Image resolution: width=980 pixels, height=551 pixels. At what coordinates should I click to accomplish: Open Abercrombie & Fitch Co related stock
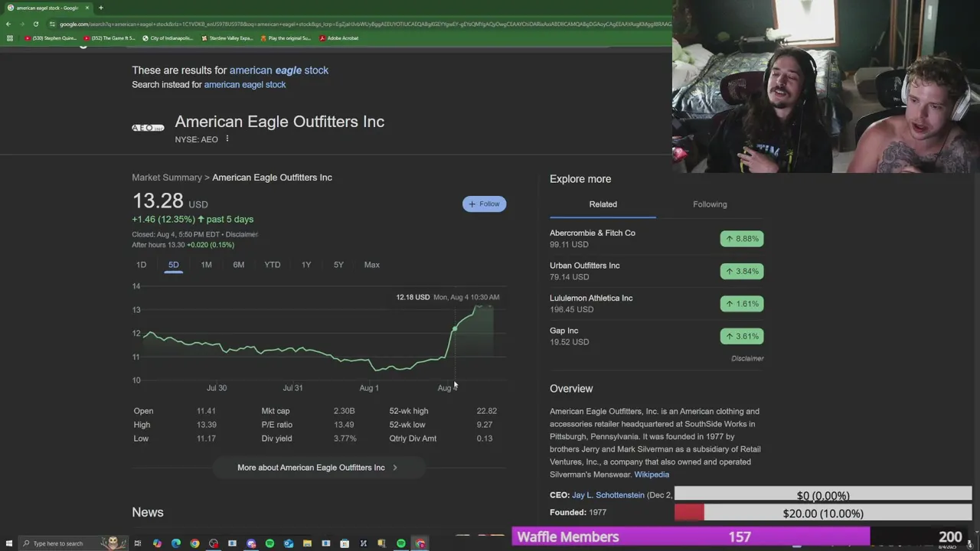coord(593,233)
